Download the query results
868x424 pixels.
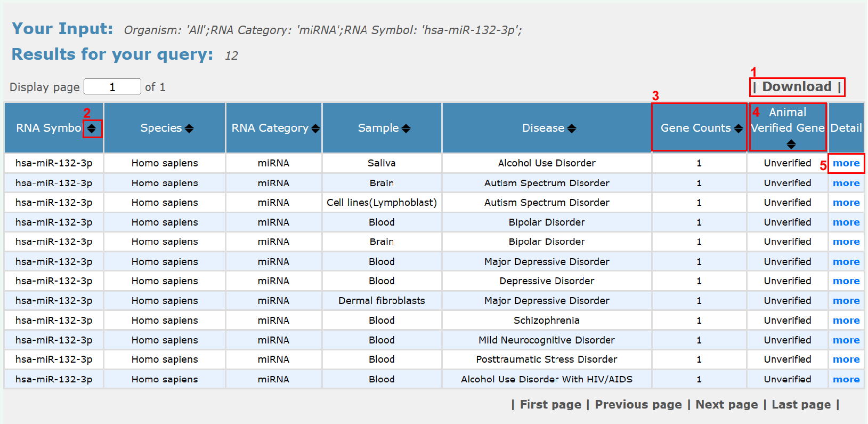point(797,87)
